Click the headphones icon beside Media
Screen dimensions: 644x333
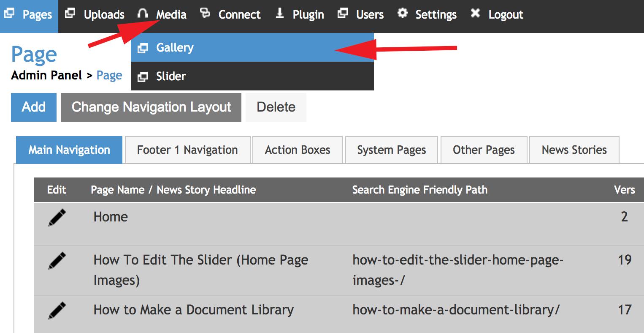click(x=143, y=14)
